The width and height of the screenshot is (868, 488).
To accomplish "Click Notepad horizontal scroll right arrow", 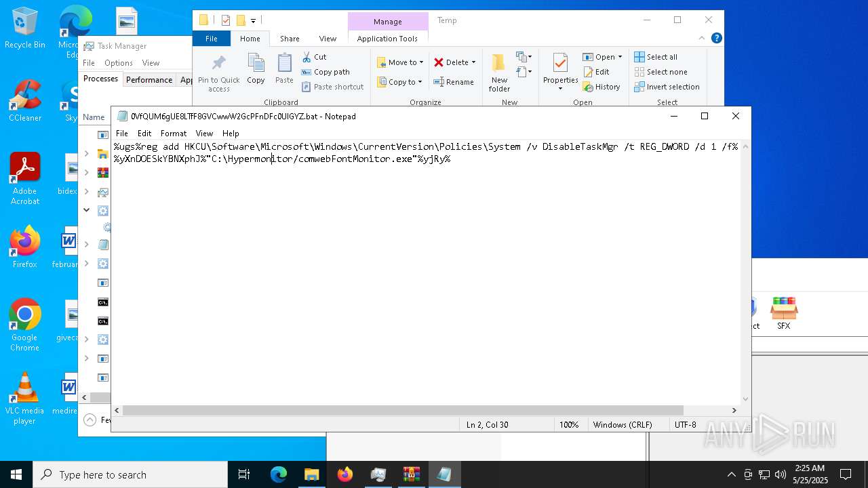I will pos(734,410).
